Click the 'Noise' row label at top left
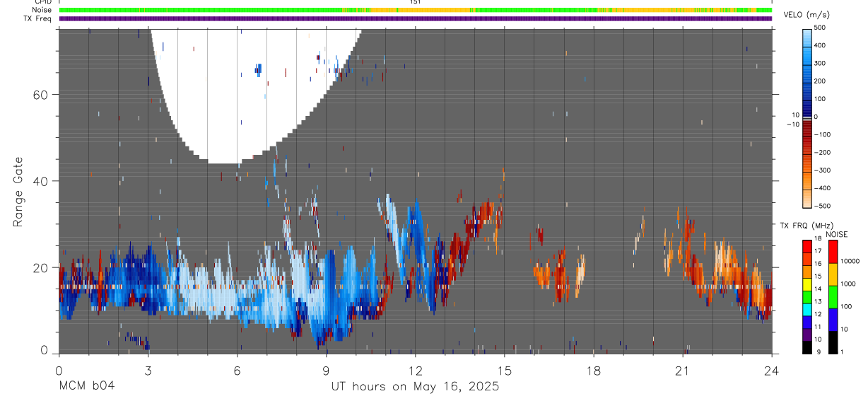The image size is (868, 401). 41,10
